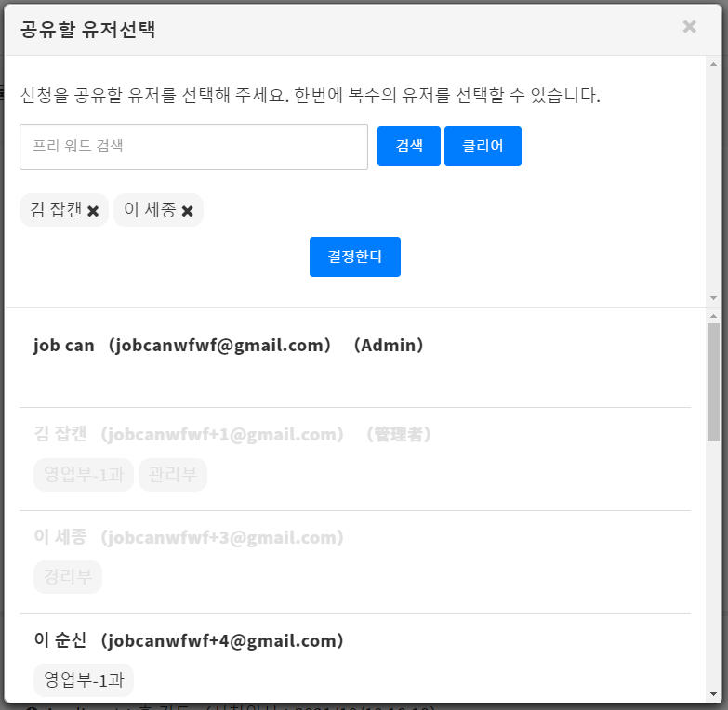The height and width of the screenshot is (710, 728).
Task: Click the greyed 김 잡캔 list entry
Action: click(x=232, y=434)
